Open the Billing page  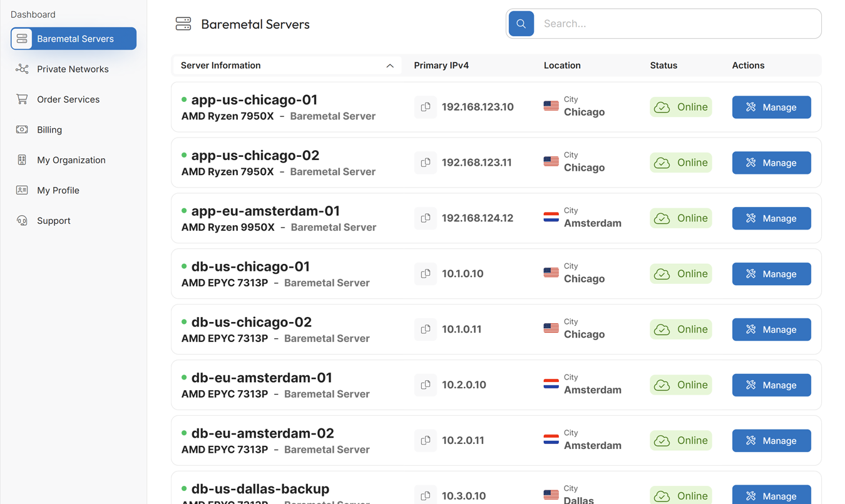click(x=49, y=130)
